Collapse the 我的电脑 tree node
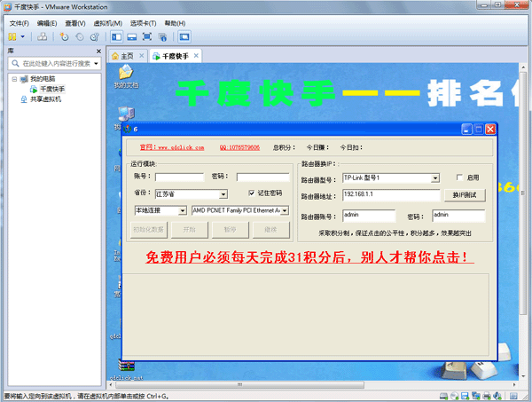 click(14, 79)
